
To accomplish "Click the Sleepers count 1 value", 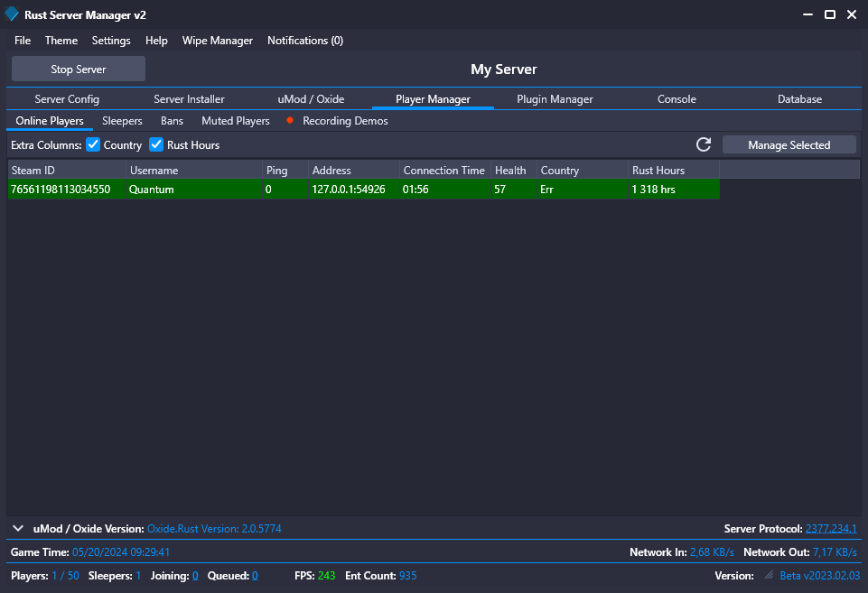I will click(138, 576).
